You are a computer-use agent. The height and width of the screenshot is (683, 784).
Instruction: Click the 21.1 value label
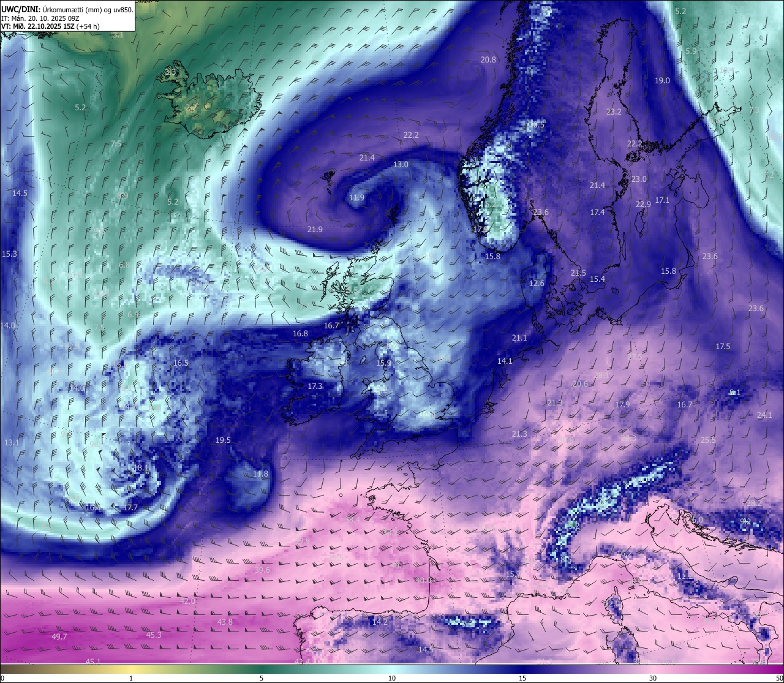coord(519,338)
